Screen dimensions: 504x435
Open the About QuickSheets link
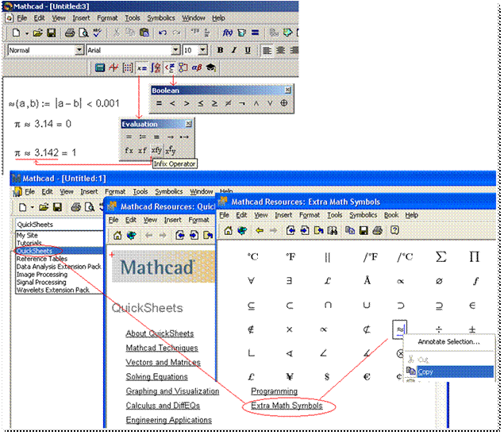(160, 333)
